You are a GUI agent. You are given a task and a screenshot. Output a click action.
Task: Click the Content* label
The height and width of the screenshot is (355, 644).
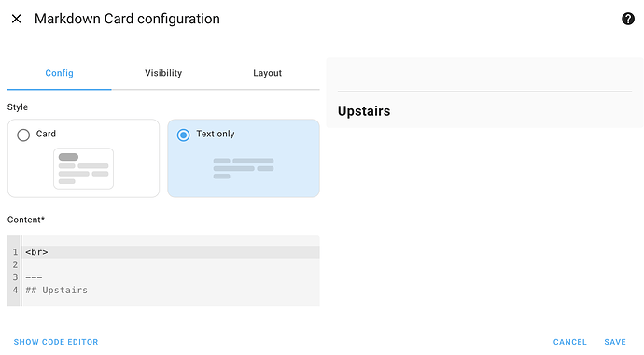pos(26,220)
